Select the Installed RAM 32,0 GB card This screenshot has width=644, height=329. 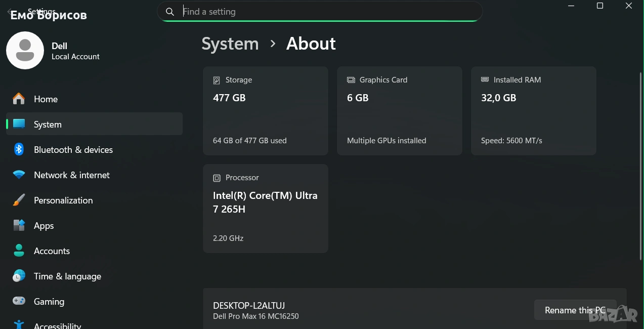(x=533, y=111)
